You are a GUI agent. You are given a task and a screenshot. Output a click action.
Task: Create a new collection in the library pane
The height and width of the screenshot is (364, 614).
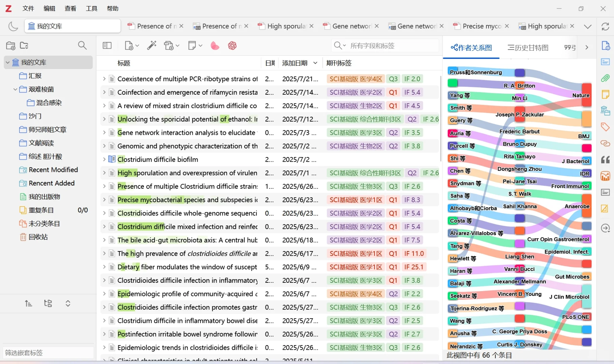click(10, 45)
